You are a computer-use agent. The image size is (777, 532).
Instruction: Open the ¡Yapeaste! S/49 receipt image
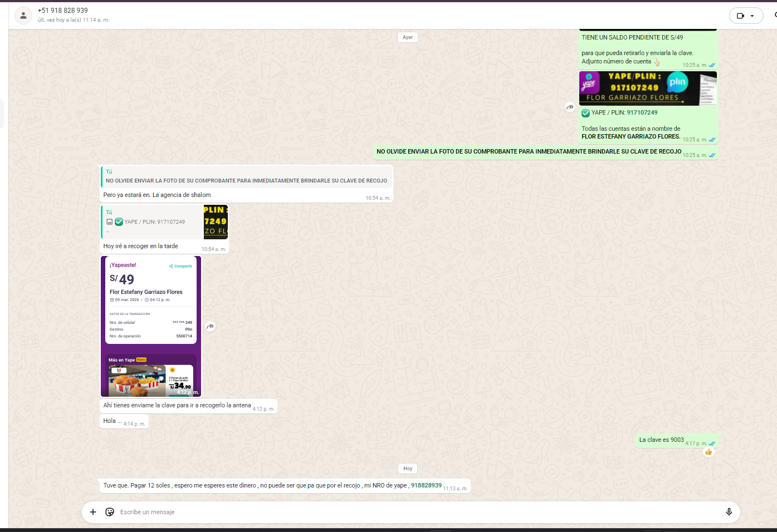[x=151, y=326]
